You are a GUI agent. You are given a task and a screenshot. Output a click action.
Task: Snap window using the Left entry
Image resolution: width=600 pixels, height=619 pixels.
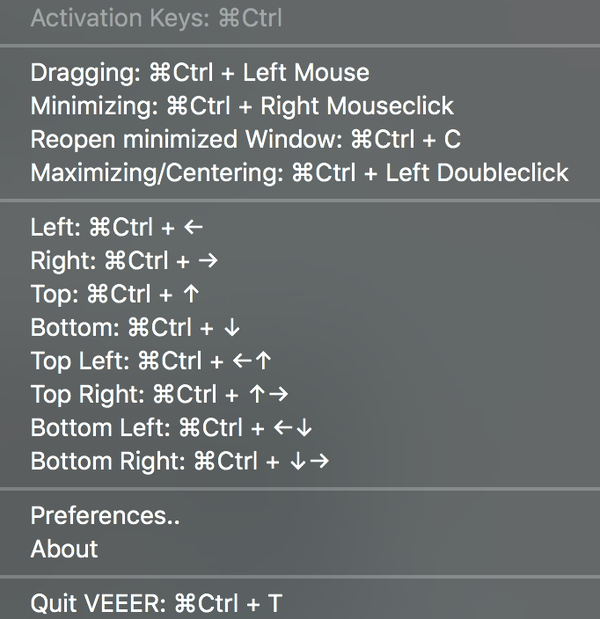tap(117, 228)
